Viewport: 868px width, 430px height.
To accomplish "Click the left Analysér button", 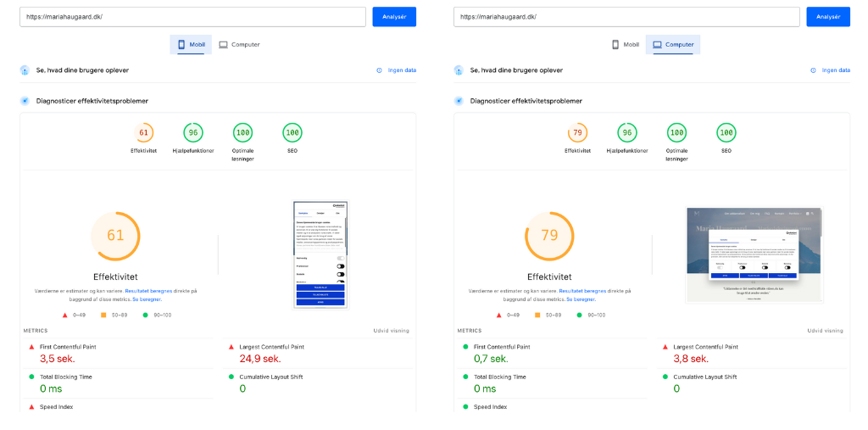I will click(394, 17).
